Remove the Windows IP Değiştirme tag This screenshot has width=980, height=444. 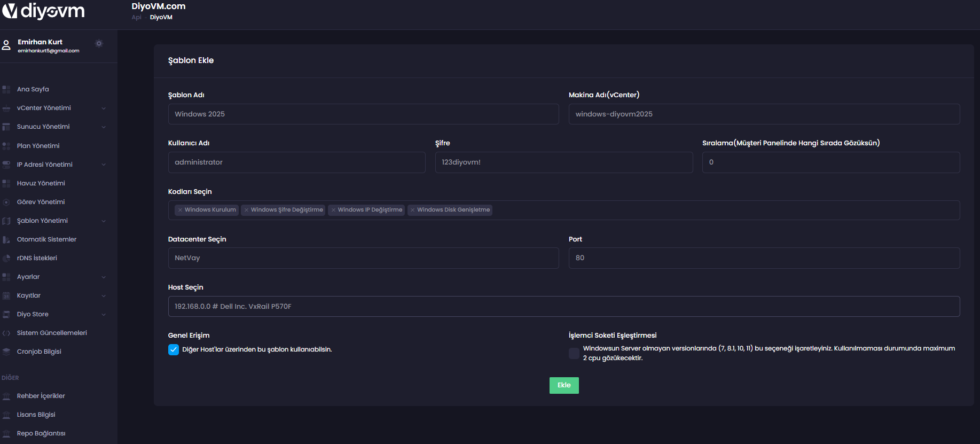pyautogui.click(x=333, y=210)
